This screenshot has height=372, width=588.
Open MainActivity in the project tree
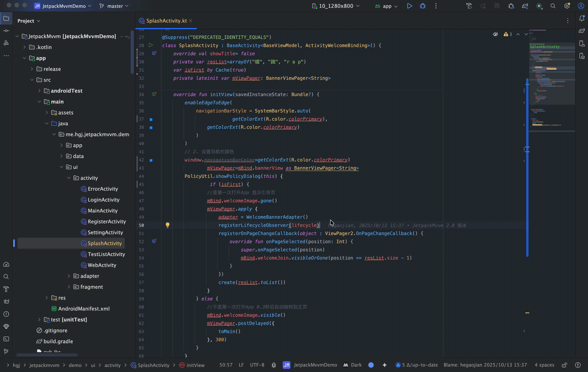tap(102, 211)
